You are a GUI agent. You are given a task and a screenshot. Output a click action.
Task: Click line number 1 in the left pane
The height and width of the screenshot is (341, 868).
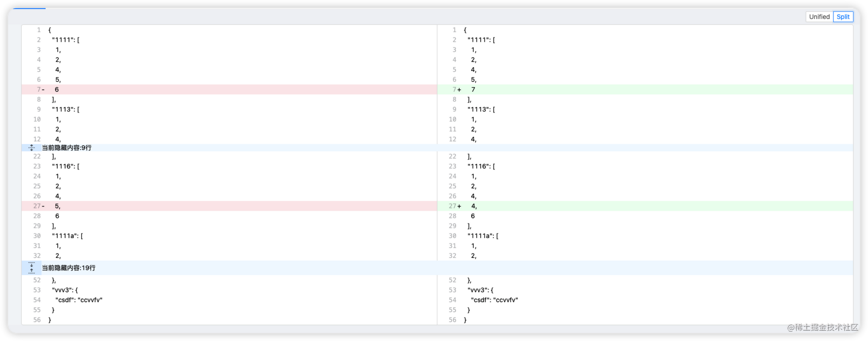(x=39, y=30)
